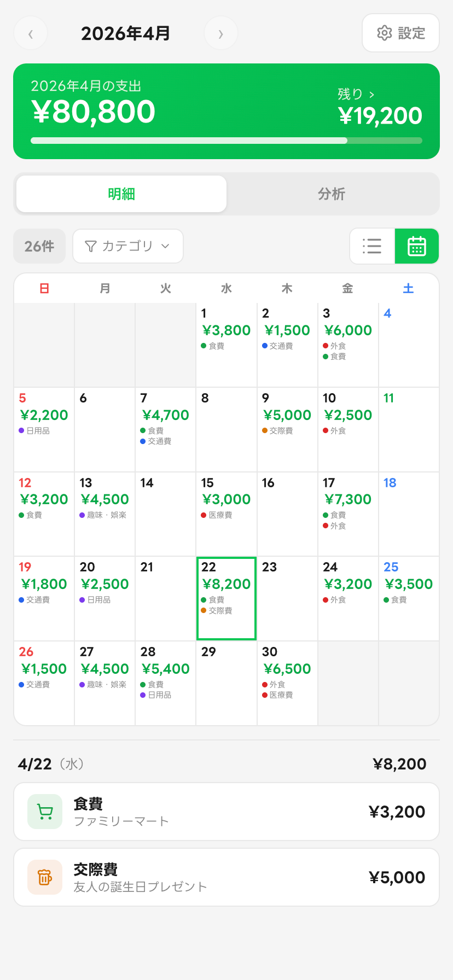
Task: Go to previous month arrow
Action: click(x=31, y=33)
